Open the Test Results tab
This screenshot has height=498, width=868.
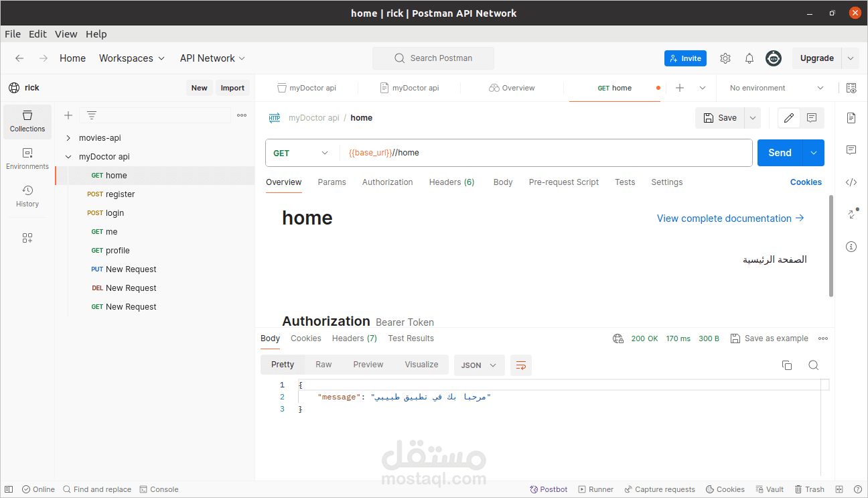[x=411, y=338]
